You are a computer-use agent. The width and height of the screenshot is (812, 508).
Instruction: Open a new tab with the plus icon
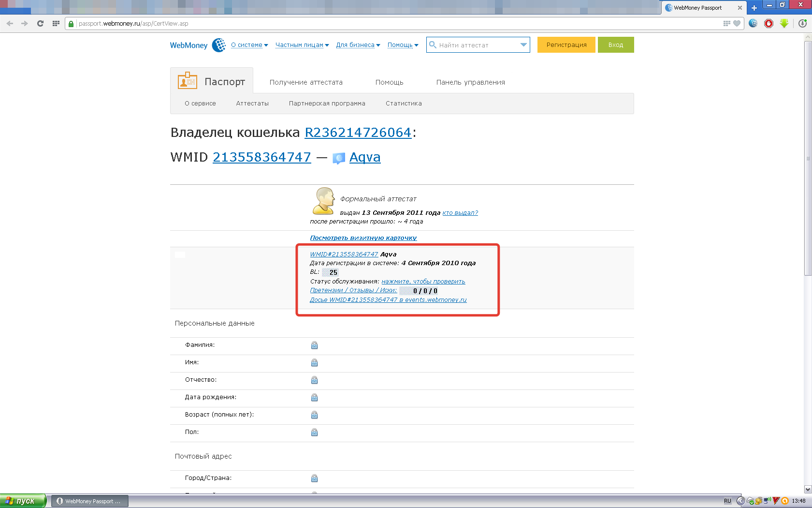click(754, 8)
